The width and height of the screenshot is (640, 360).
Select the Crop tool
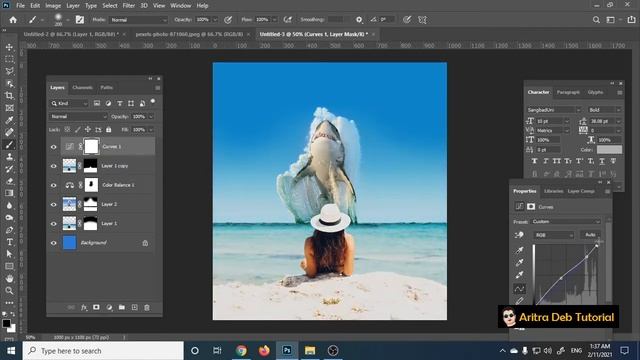[x=9, y=96]
